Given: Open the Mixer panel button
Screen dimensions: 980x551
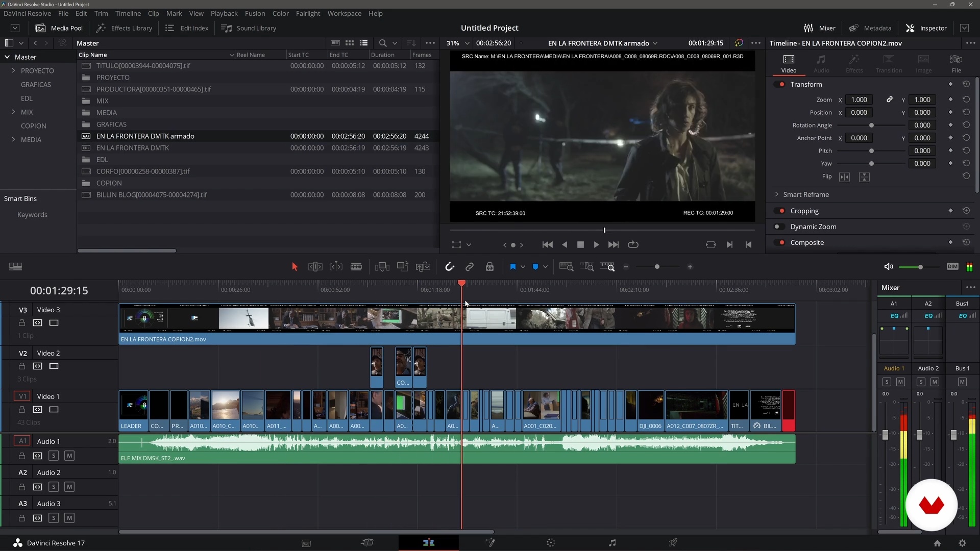Looking at the screenshot, I should click(820, 28).
